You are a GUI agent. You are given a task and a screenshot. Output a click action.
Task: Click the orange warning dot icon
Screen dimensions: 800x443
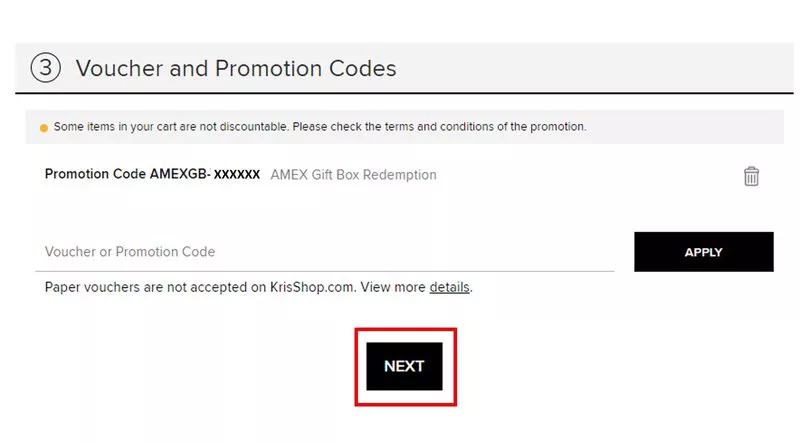[43, 128]
